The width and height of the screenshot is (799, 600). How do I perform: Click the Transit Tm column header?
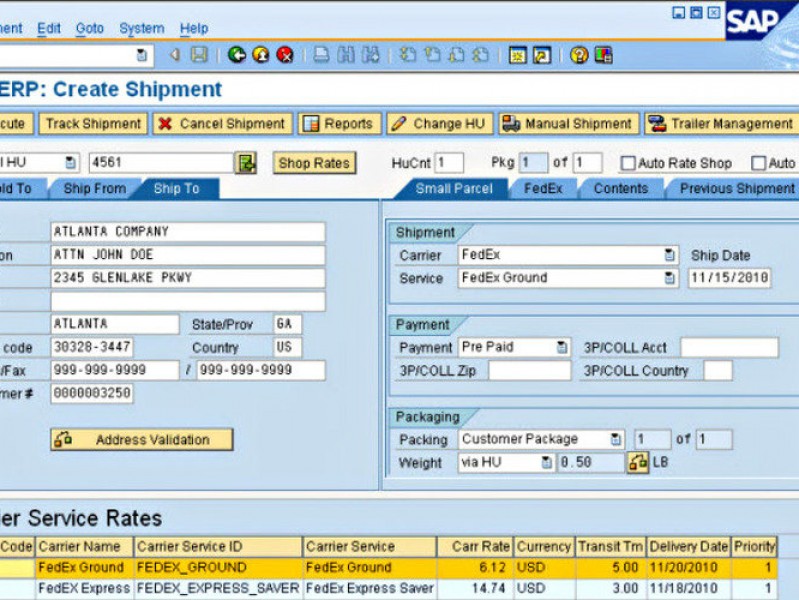[610, 546]
